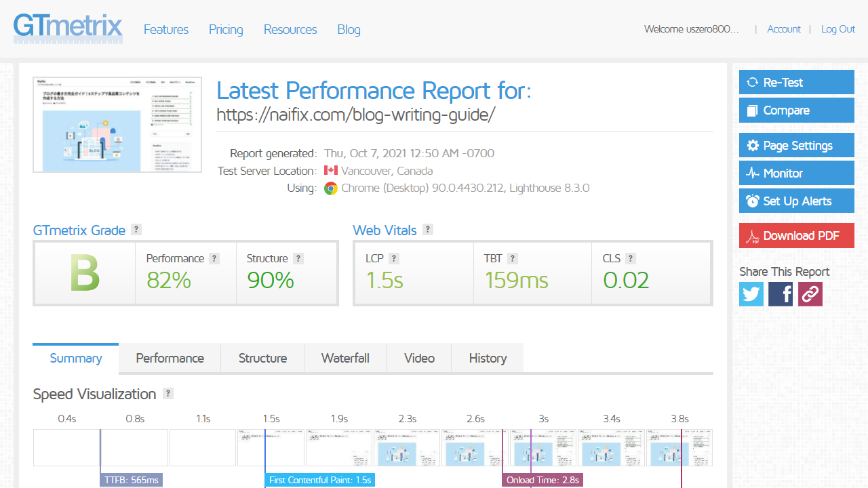The height and width of the screenshot is (488, 868).
Task: Run Re-Test on the page
Action: pos(797,82)
